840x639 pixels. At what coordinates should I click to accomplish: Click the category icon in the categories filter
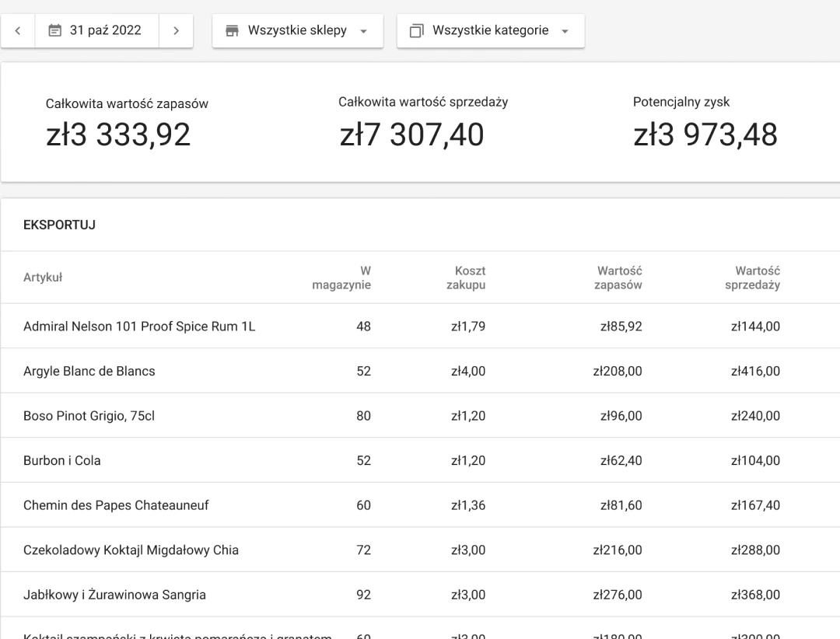coord(417,31)
